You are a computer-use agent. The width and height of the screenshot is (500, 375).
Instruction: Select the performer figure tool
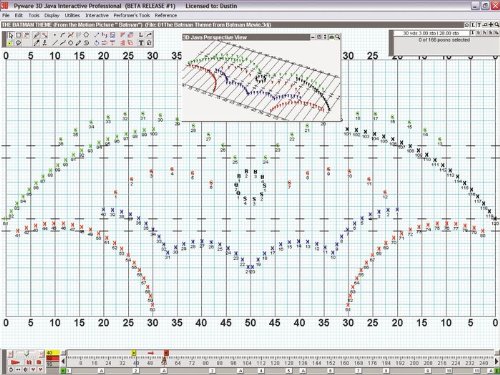coord(45,43)
